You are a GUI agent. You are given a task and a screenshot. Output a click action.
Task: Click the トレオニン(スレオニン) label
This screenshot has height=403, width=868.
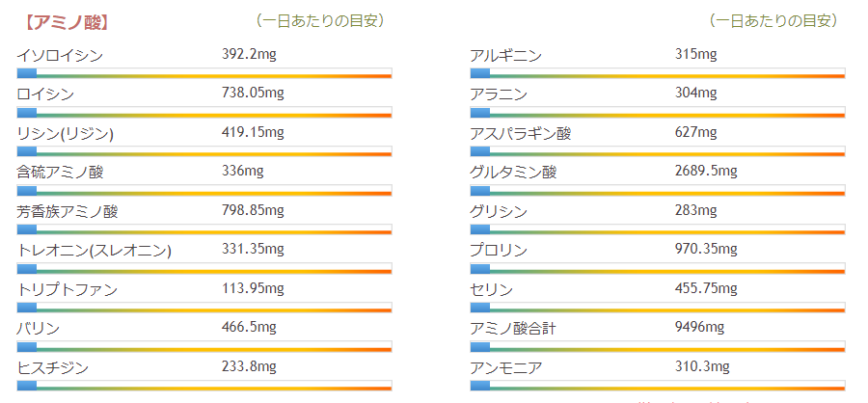point(95,251)
